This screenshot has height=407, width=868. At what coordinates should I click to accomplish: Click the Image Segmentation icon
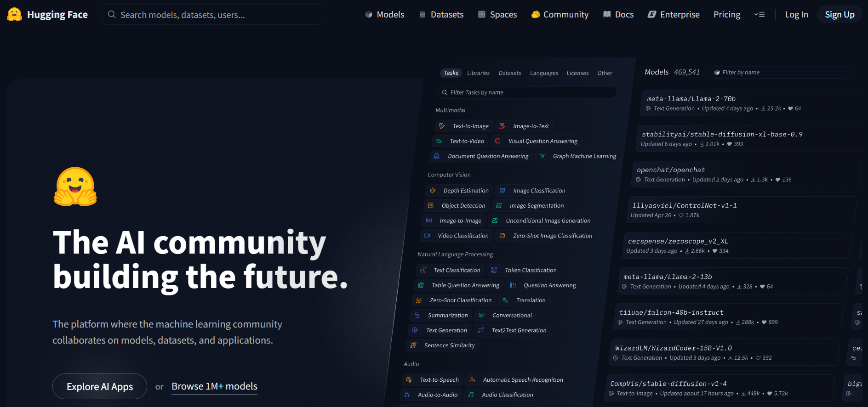tap(499, 206)
